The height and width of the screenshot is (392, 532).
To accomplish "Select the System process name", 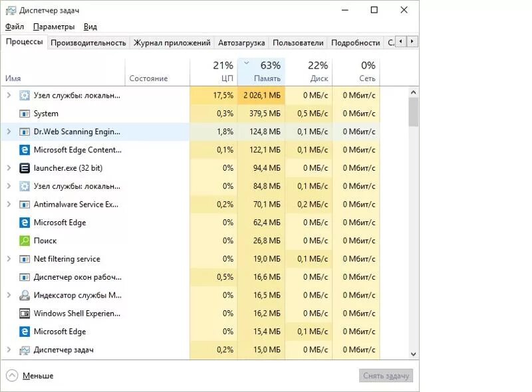I will 46,114.
